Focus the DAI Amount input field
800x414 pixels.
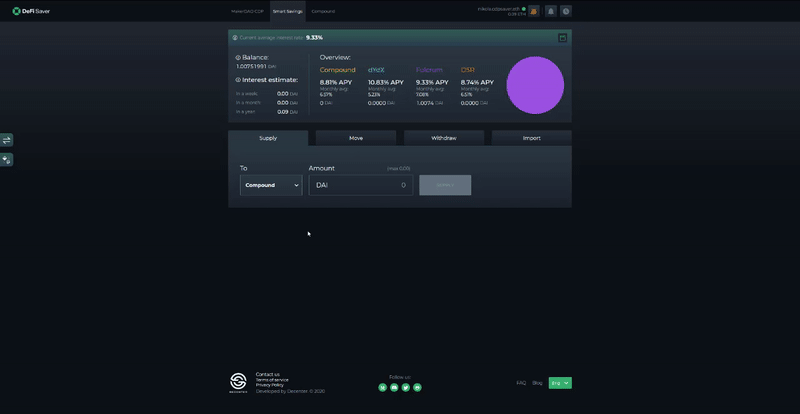[x=361, y=185]
